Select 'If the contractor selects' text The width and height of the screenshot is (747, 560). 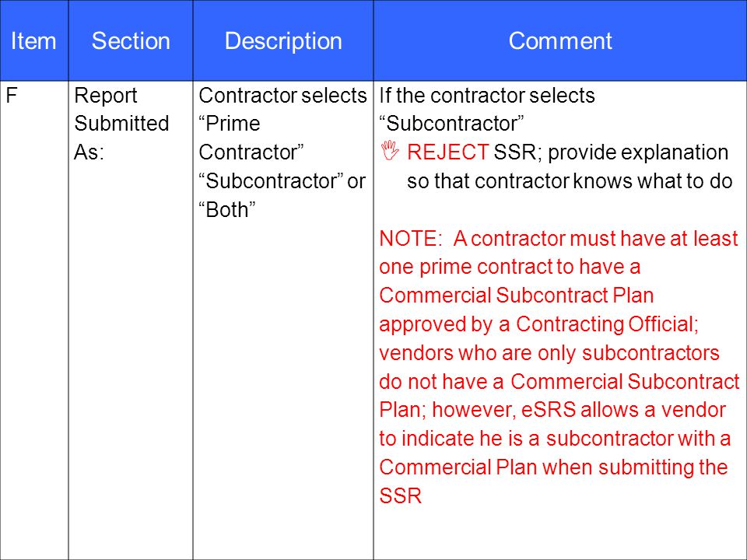487,95
